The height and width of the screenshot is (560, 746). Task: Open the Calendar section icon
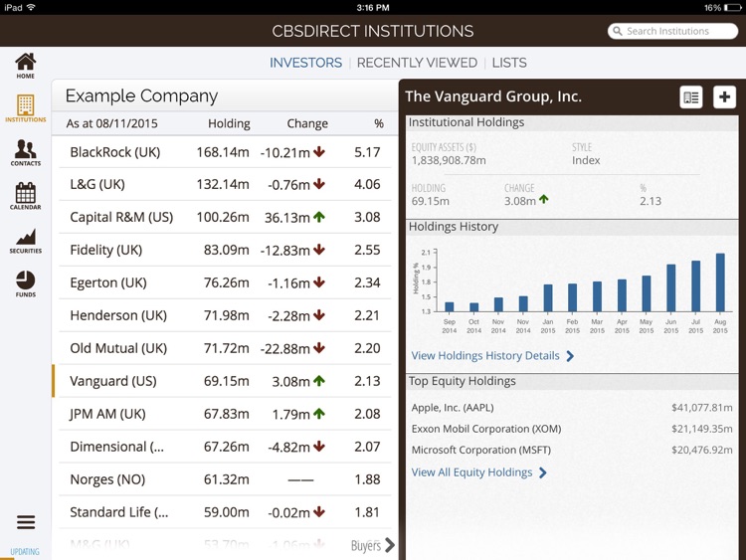coord(25,196)
